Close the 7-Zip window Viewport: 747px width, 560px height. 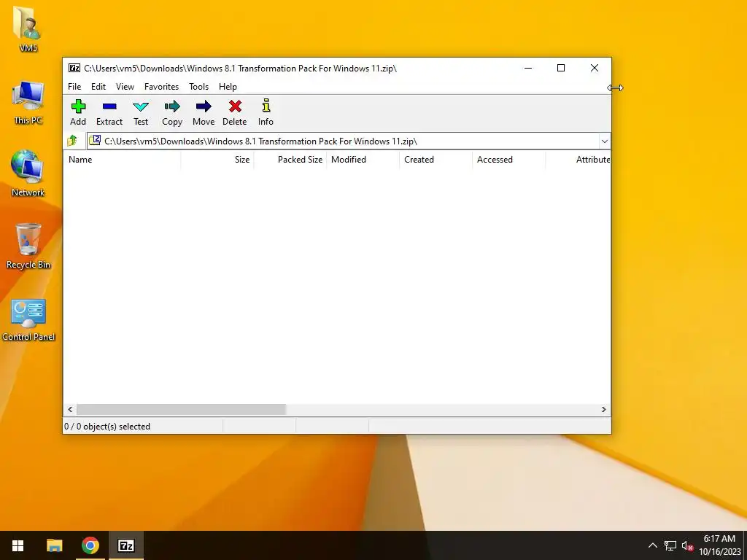coord(595,68)
